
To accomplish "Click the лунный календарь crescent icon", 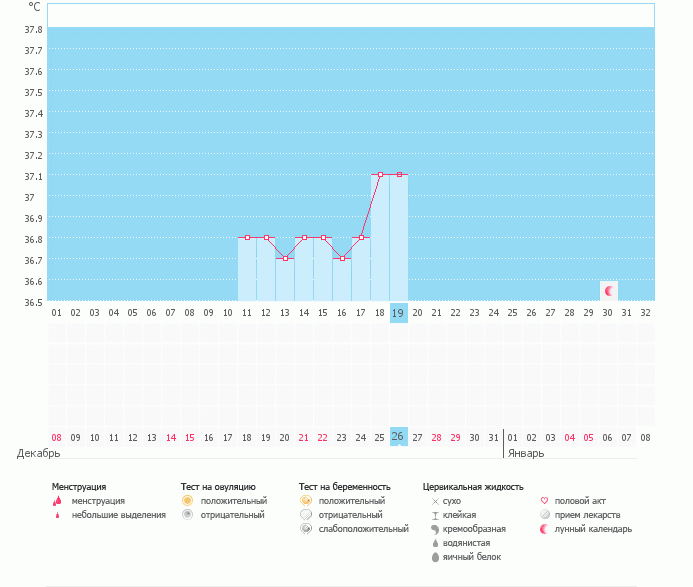I will [x=544, y=529].
